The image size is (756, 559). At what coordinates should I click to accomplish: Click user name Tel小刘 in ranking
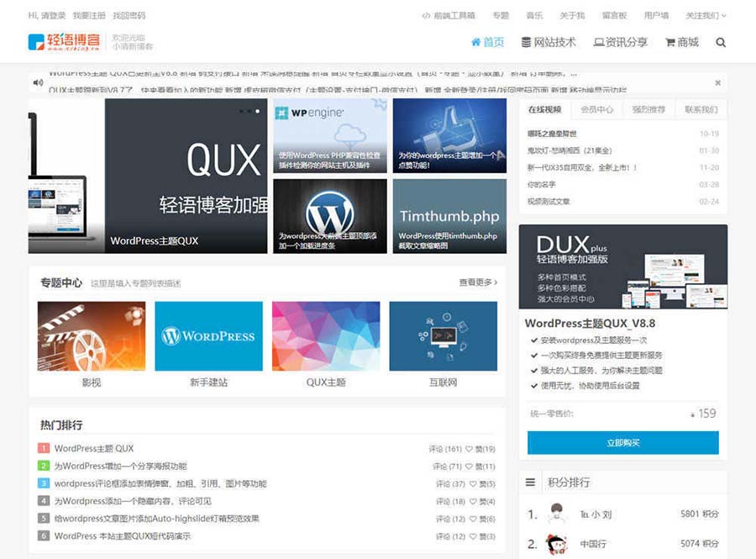click(596, 514)
